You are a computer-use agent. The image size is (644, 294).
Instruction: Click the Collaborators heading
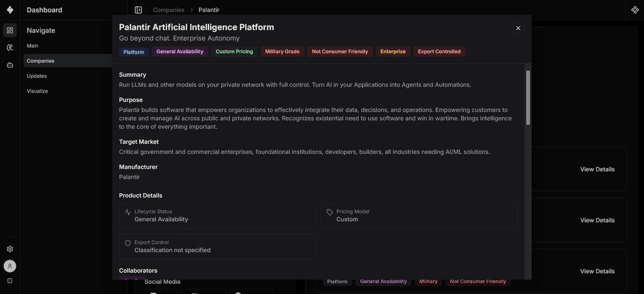[x=138, y=271]
